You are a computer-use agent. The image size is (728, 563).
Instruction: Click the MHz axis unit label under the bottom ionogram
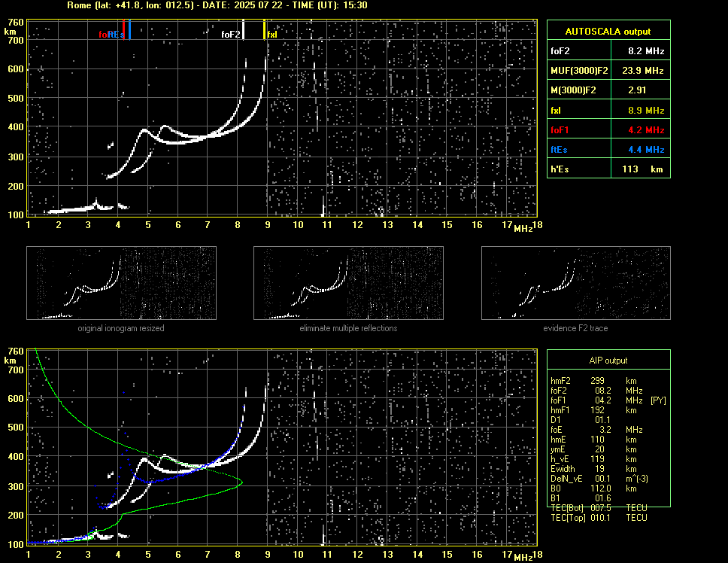click(523, 557)
